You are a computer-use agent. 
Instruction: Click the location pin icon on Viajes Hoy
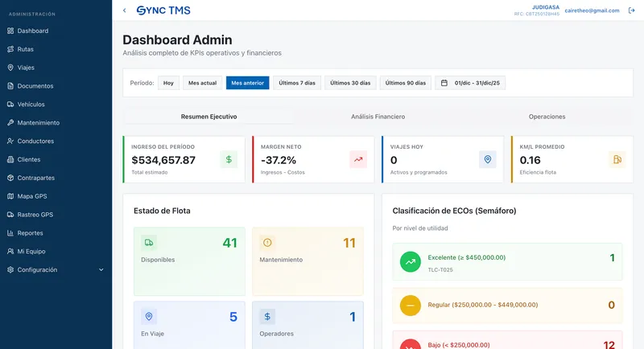(488, 159)
